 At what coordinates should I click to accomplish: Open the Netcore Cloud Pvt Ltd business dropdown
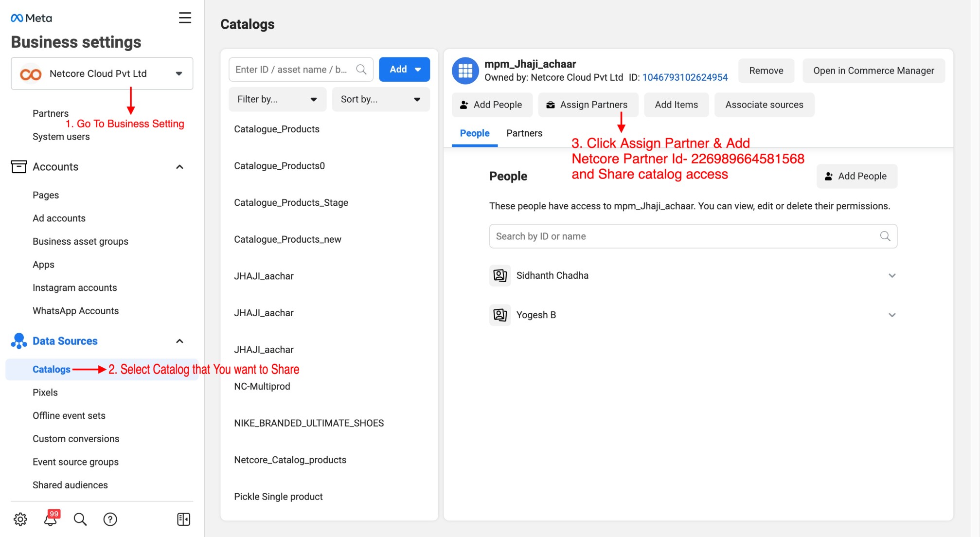[x=102, y=73]
